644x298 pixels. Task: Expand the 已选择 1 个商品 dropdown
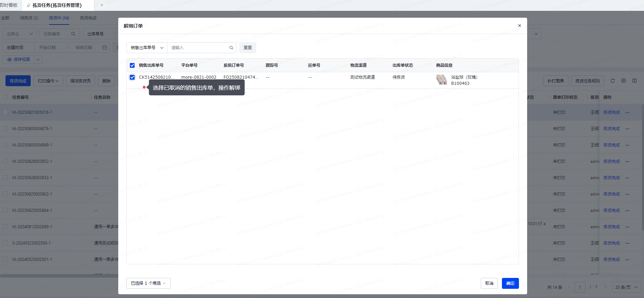(x=149, y=283)
